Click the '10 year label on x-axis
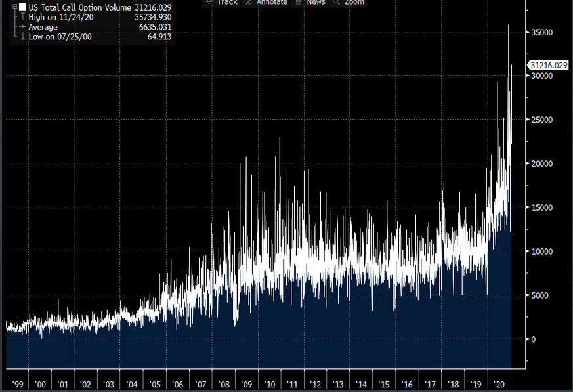 [x=270, y=385]
